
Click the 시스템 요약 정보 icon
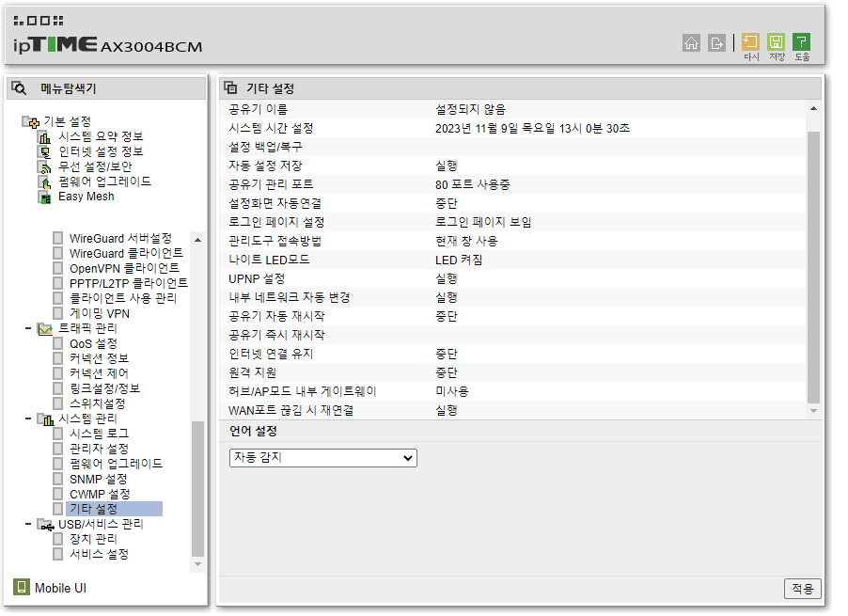(44, 136)
